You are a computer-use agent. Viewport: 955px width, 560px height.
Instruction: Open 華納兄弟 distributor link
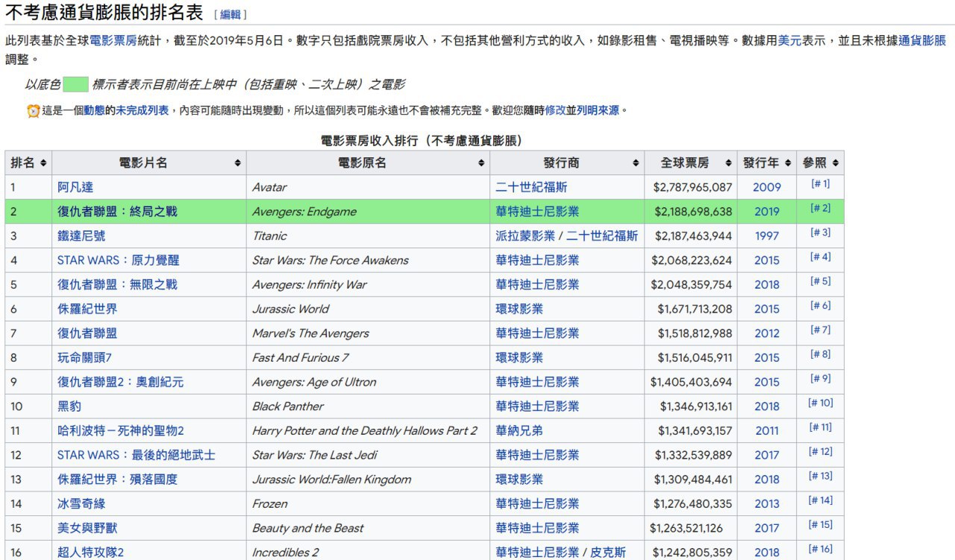click(x=519, y=430)
